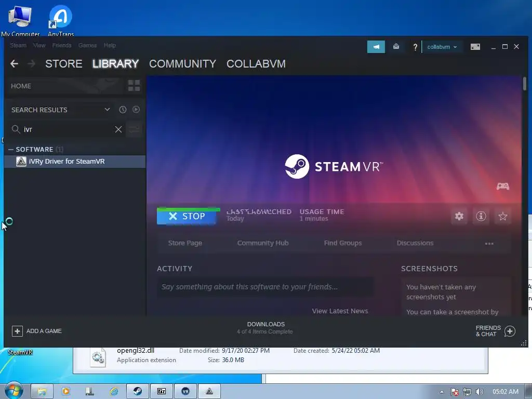
Task: Open the inbox envelope icon
Action: pyautogui.click(x=396, y=46)
